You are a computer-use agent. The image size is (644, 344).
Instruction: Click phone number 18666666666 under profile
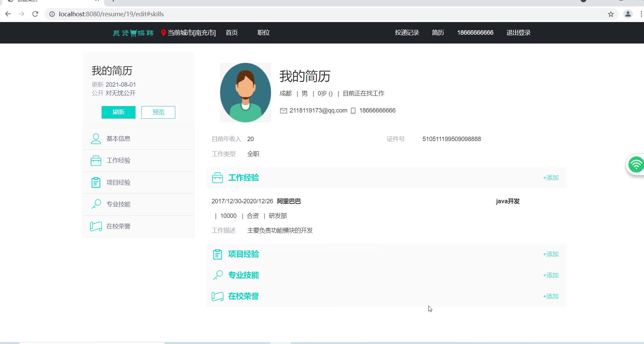pos(377,110)
